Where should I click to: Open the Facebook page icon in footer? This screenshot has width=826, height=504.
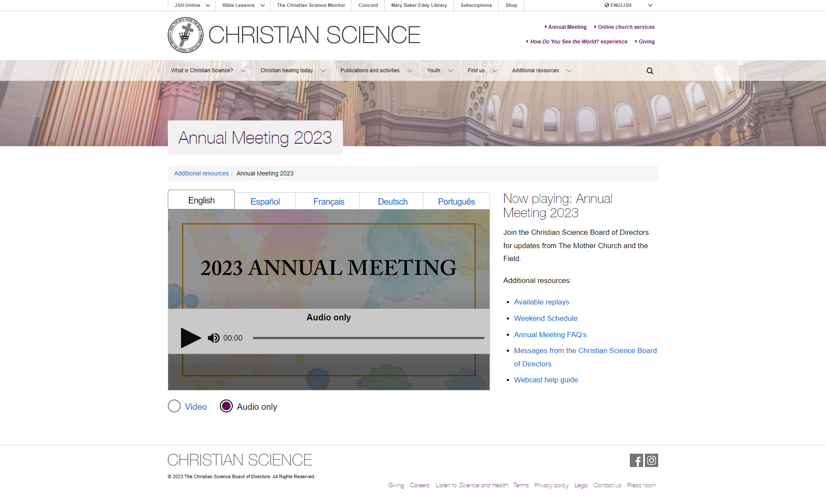(636, 461)
